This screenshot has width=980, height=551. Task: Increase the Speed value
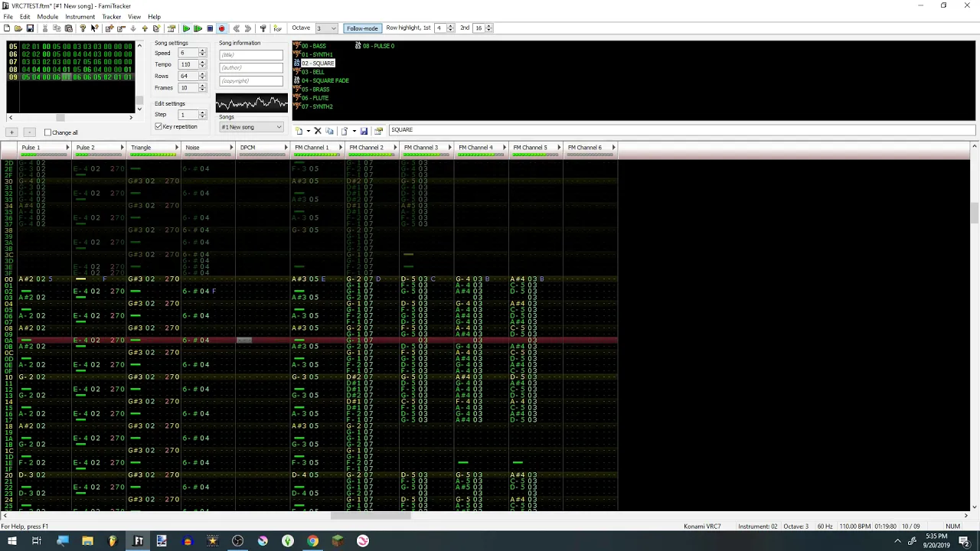pyautogui.click(x=202, y=51)
